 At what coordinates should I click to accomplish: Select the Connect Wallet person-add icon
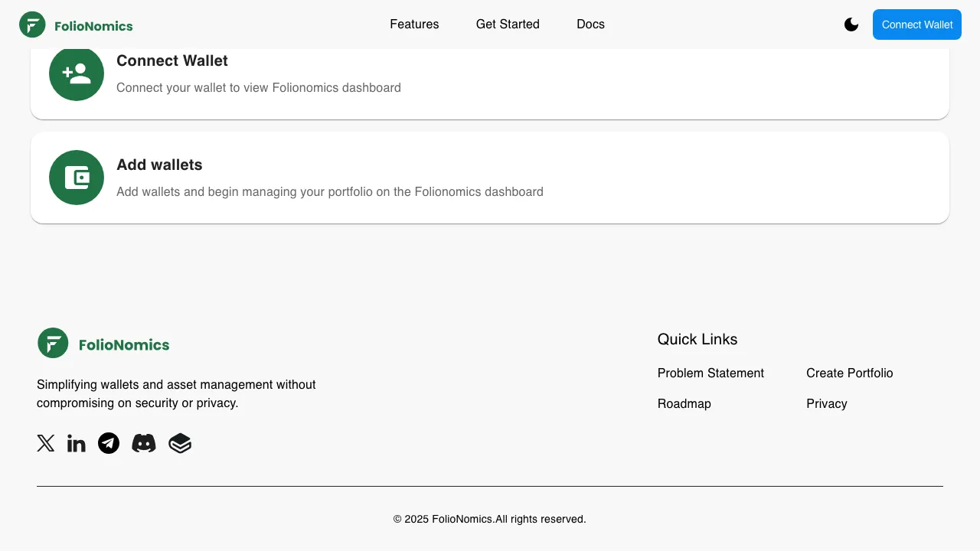77,73
